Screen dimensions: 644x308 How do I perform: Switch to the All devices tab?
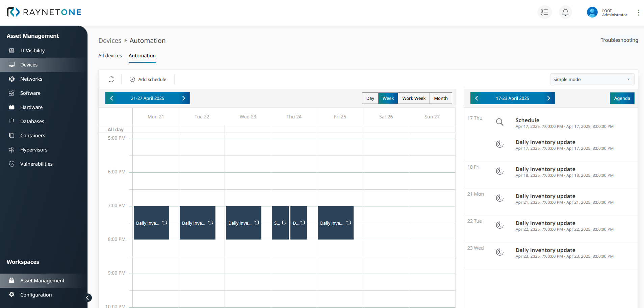pos(110,56)
